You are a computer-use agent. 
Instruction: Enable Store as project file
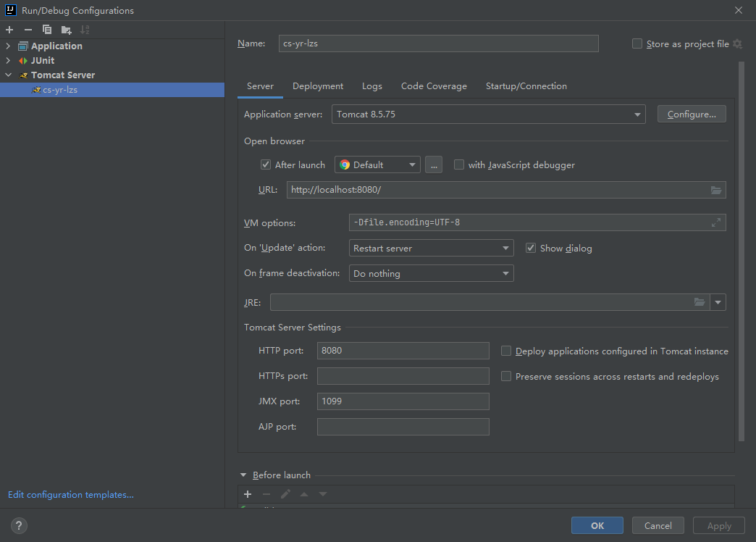[637, 44]
